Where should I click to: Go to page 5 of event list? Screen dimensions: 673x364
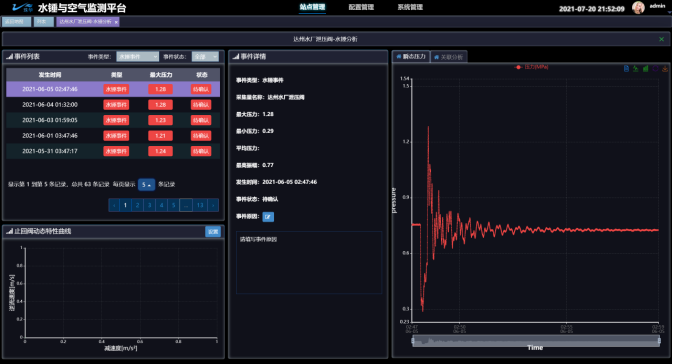(173, 205)
